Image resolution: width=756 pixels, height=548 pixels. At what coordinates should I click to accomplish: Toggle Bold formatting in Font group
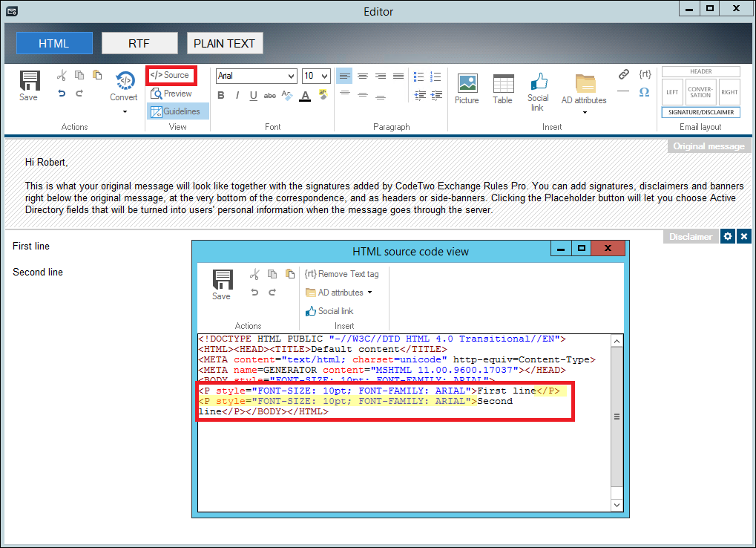(221, 95)
